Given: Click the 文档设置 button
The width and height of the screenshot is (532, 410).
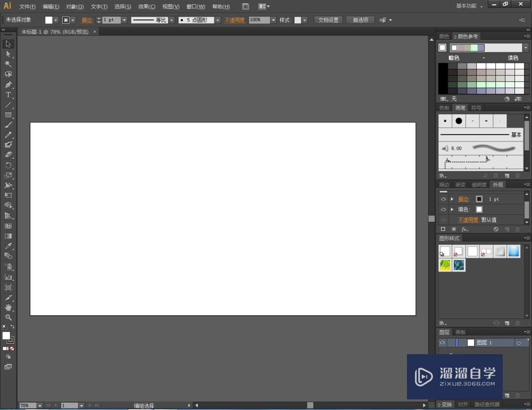Looking at the screenshot, I should (328, 20).
